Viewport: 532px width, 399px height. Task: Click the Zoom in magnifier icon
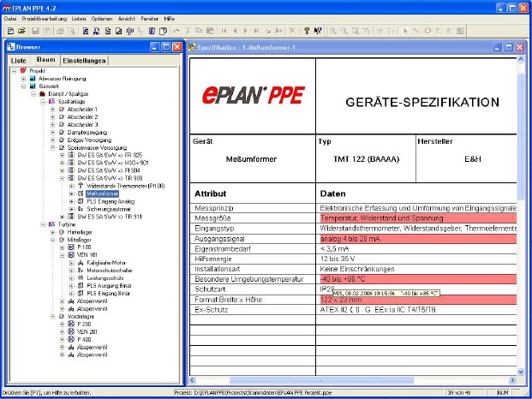pos(333,31)
